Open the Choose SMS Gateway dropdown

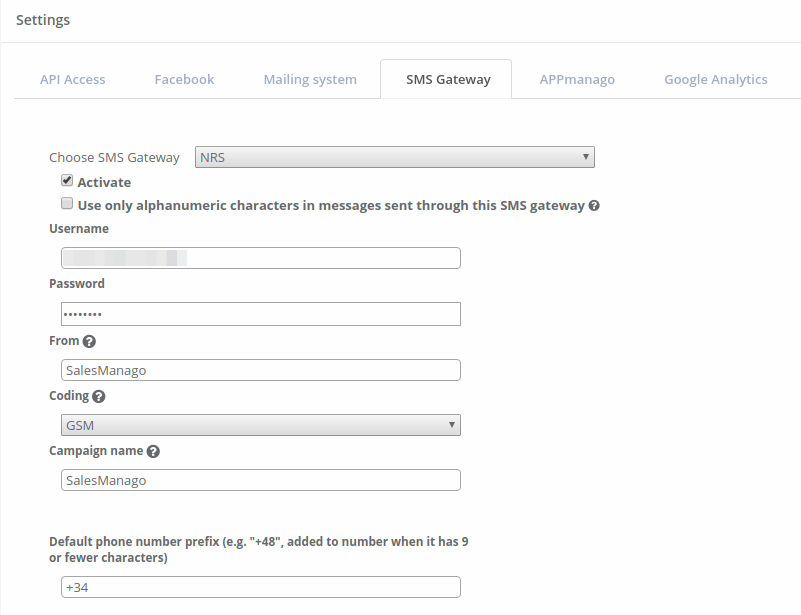click(394, 157)
